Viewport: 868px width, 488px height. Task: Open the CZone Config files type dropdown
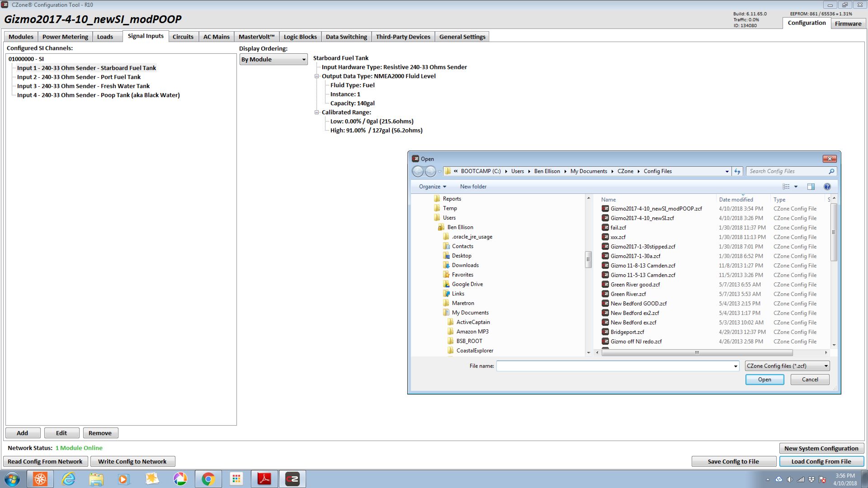787,366
